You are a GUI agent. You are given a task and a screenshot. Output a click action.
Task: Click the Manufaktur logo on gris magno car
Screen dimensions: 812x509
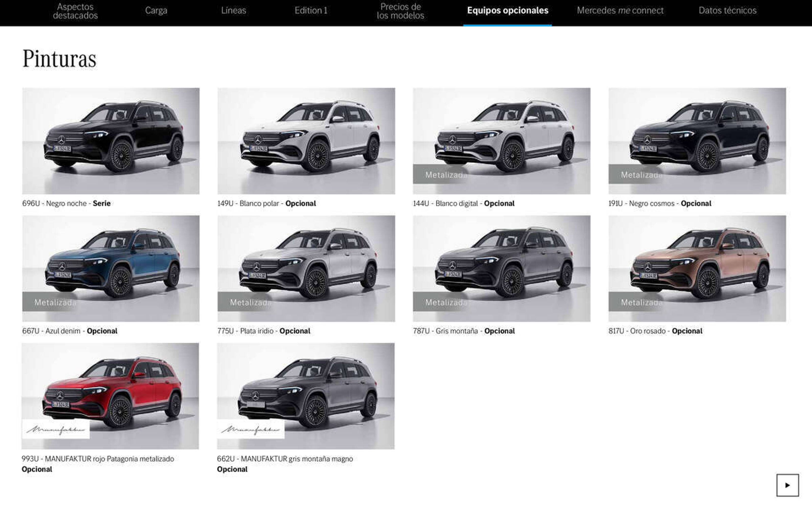251,429
